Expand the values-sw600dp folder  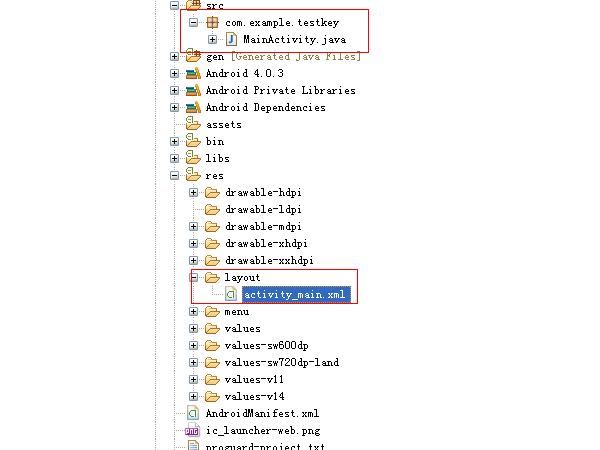coord(194,345)
